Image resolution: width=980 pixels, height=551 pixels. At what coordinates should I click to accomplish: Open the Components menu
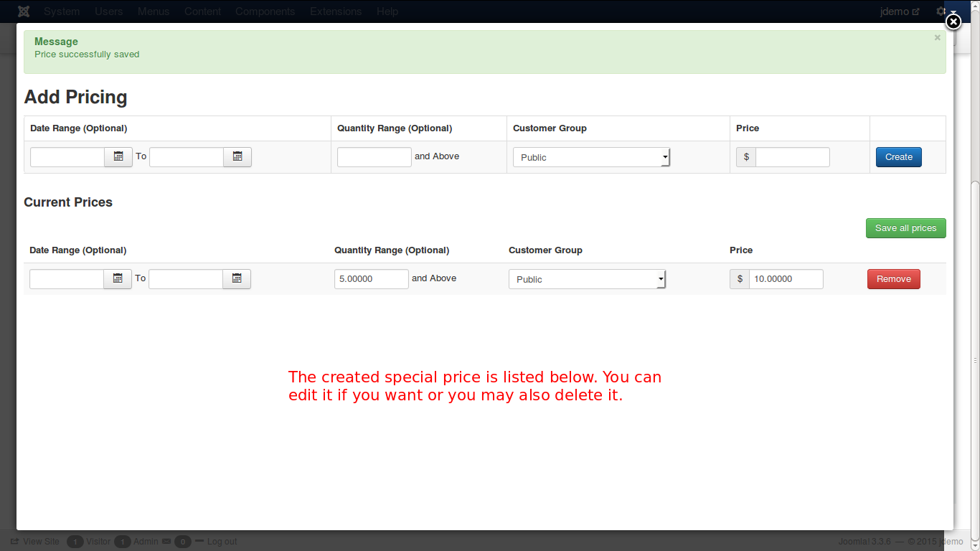pyautogui.click(x=265, y=11)
